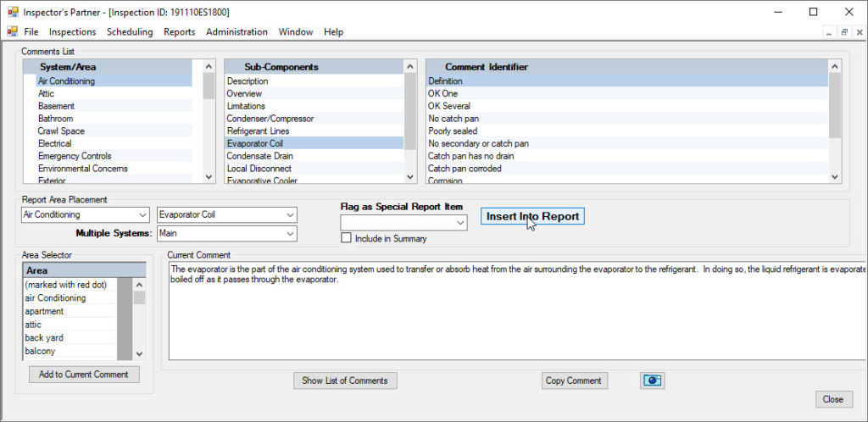Viewport: 868px width, 422px height.
Task: Expand the Flag as Special Report Item dropdown
Action: [460, 223]
